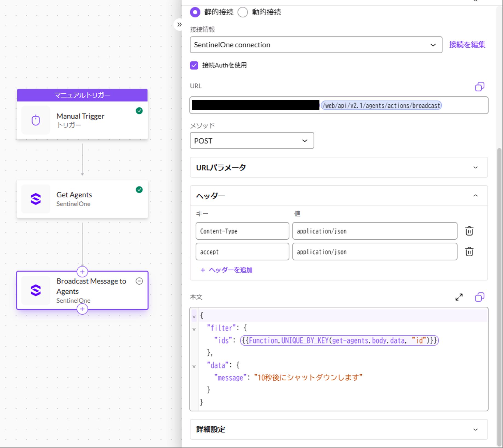
Task: Delete the accept header row
Action: click(469, 251)
